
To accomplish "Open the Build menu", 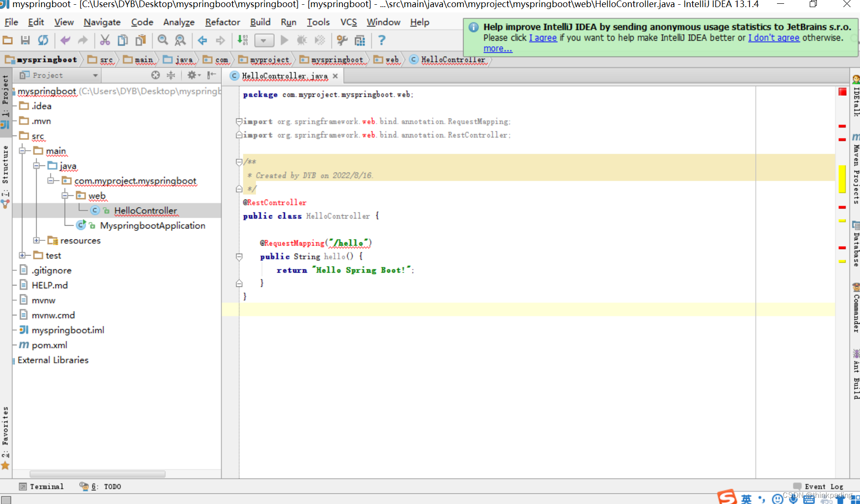I will [260, 22].
